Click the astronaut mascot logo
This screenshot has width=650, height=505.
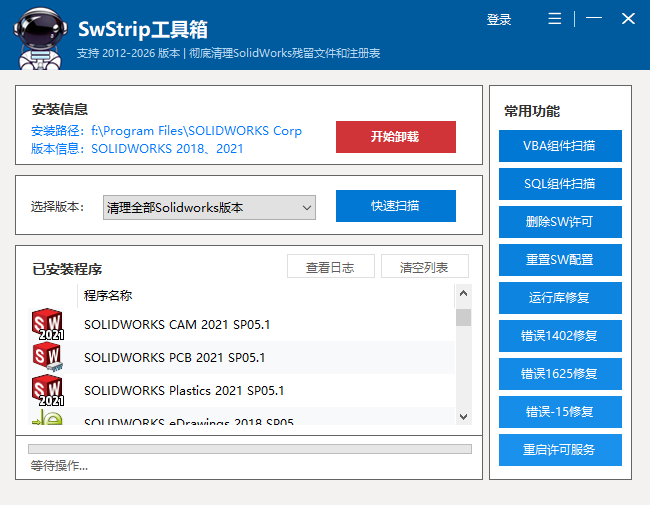pyautogui.click(x=40, y=38)
